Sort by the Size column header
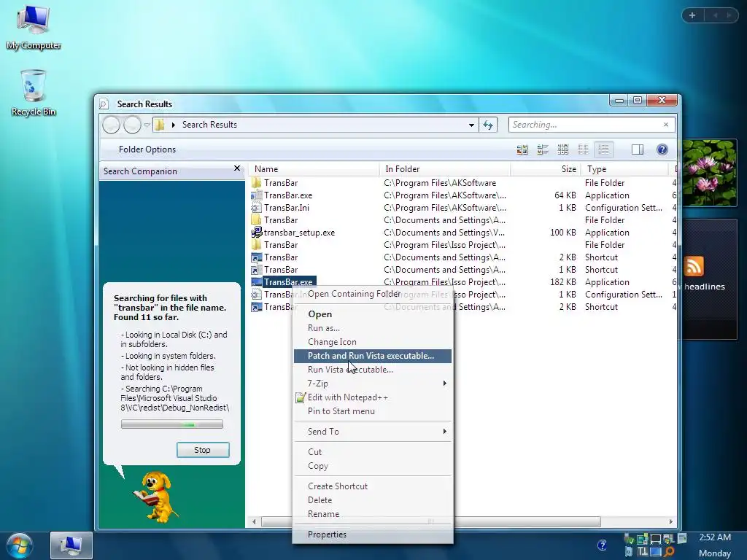This screenshot has height=560, width=747. 546,169
